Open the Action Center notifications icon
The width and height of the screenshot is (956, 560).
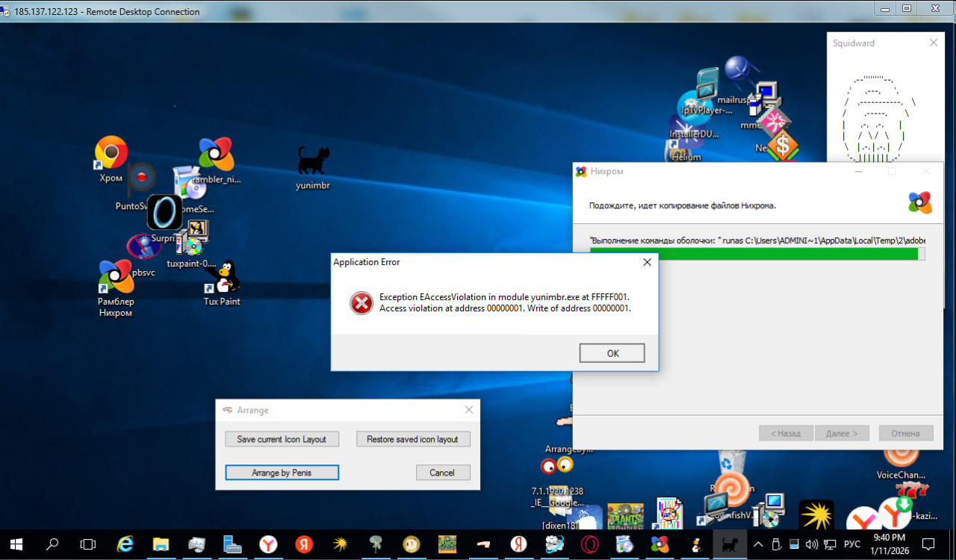928,544
